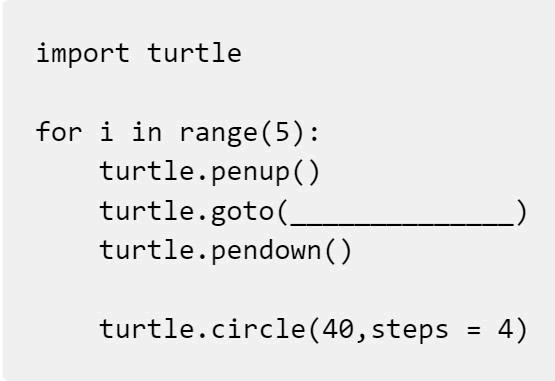This screenshot has height=381, width=555.
Task: Click the radius value 40
Action: pyautogui.click(x=338, y=329)
